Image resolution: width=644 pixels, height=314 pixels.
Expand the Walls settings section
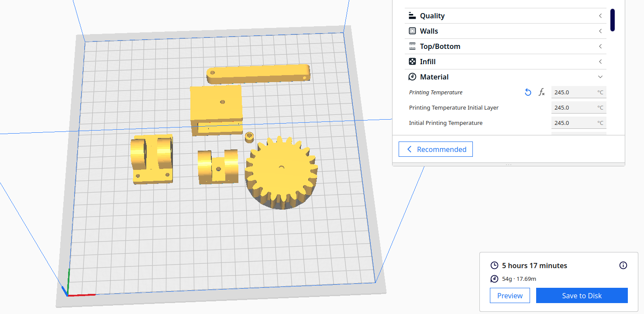coord(505,31)
